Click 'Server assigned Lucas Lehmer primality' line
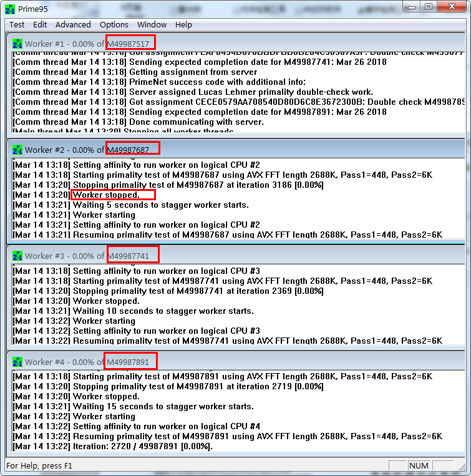 pos(193,92)
